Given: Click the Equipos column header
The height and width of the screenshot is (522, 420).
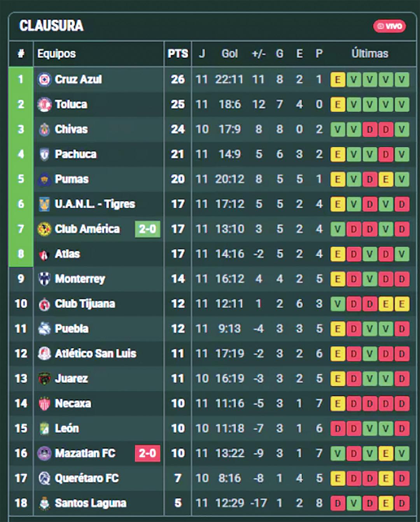Looking at the screenshot, I should coord(56,54).
